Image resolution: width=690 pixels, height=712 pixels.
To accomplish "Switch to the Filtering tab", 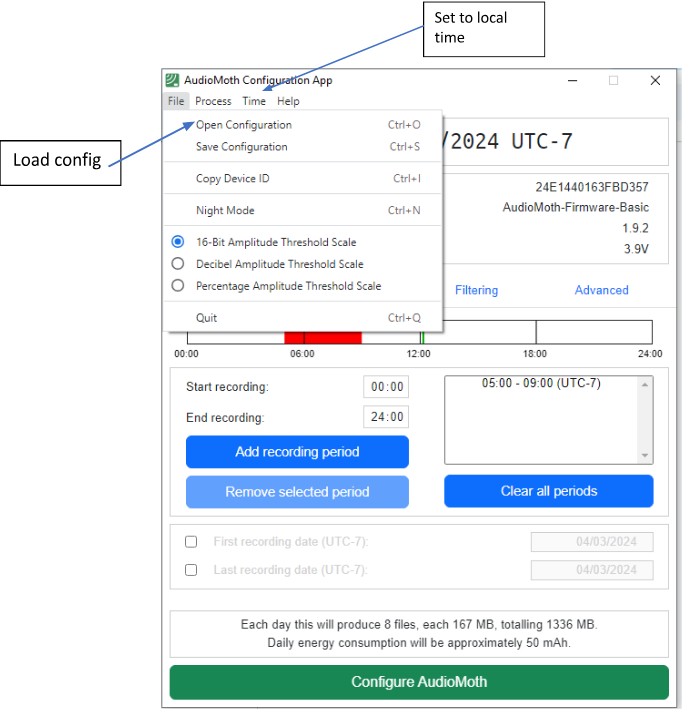I will pyautogui.click(x=476, y=290).
